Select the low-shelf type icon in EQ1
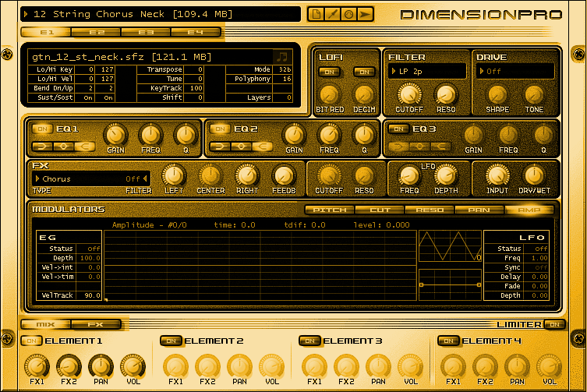This screenshot has height=392, width=587. tap(42, 147)
